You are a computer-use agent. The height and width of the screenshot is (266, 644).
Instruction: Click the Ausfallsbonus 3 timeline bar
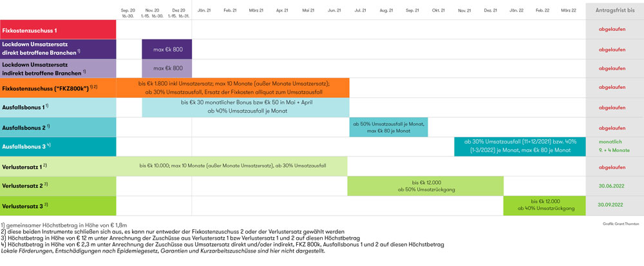pos(519,146)
